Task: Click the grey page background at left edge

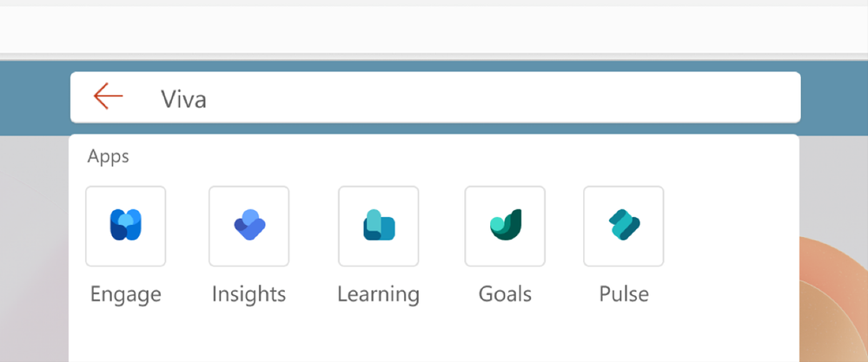Action: [33, 248]
